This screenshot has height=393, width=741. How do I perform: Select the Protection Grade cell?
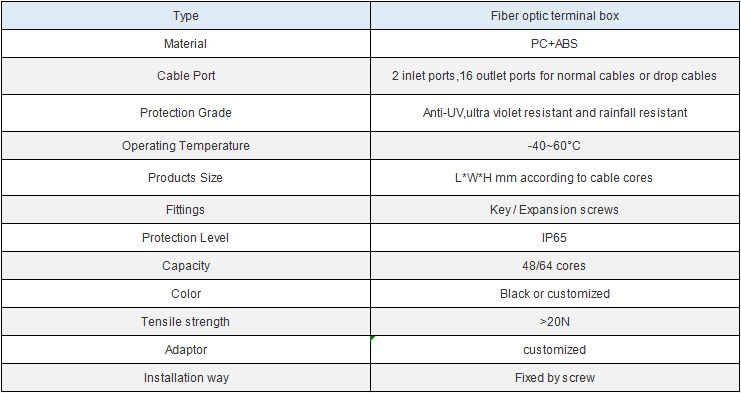click(x=186, y=113)
